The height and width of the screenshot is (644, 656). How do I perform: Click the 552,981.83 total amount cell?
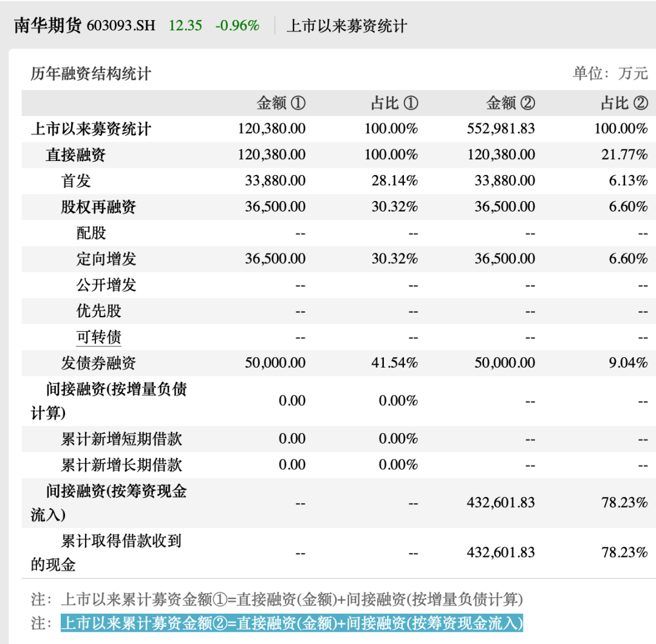click(501, 128)
